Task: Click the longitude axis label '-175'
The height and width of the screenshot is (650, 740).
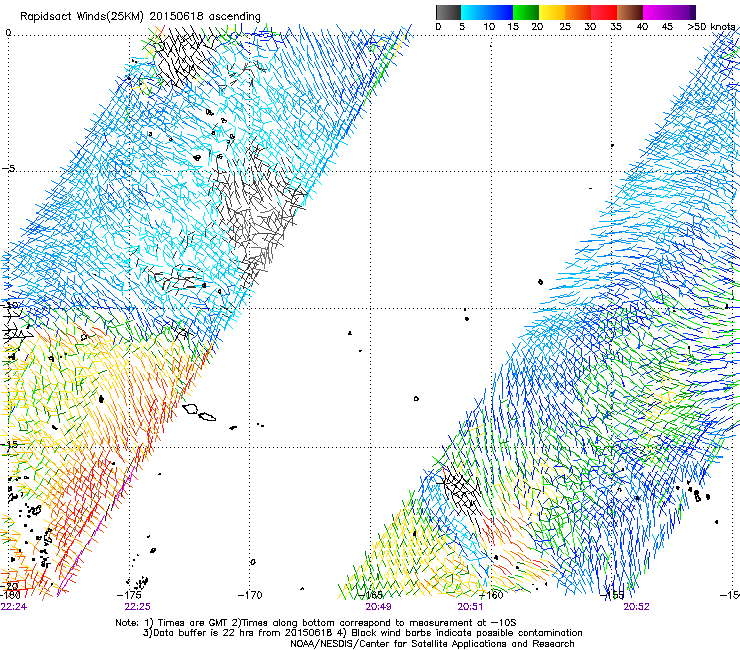Action: [129, 595]
